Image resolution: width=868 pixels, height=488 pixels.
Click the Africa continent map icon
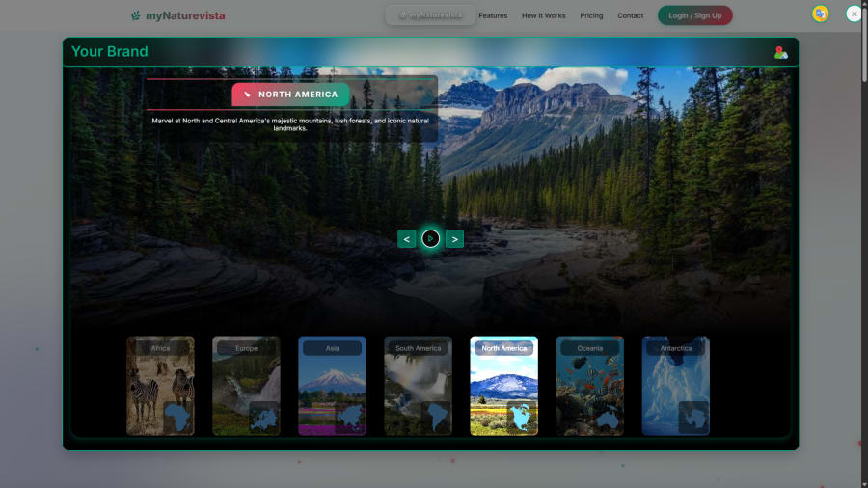coord(177,418)
